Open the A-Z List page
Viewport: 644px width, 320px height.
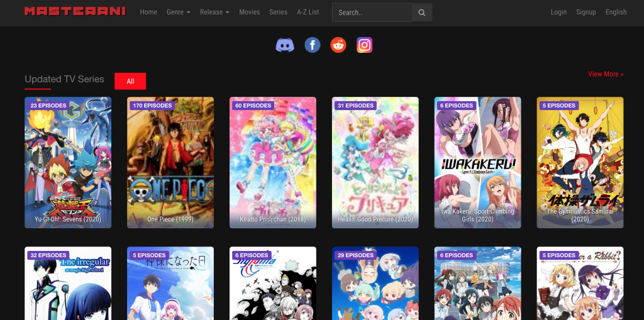click(x=308, y=13)
